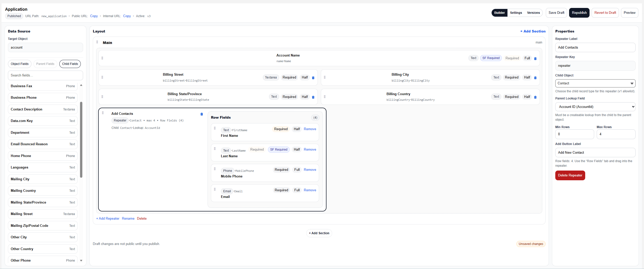Click the Search fields input box
This screenshot has width=644, height=269.
45,75
